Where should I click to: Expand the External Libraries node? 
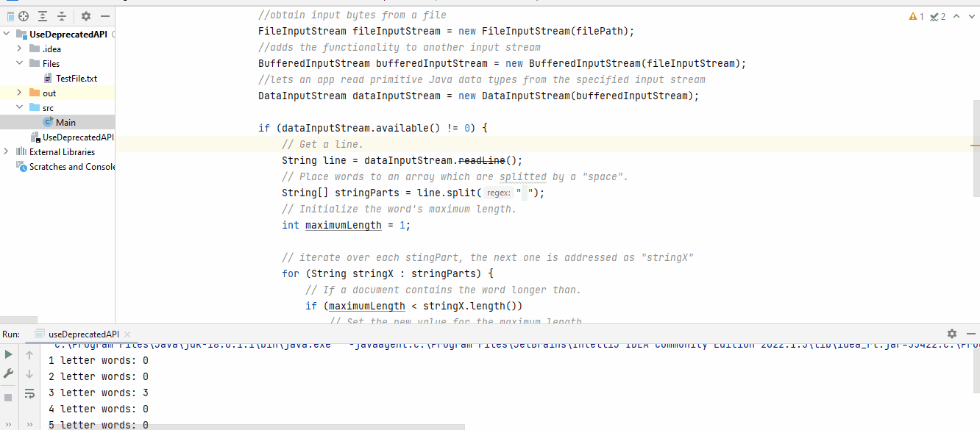click(x=7, y=151)
